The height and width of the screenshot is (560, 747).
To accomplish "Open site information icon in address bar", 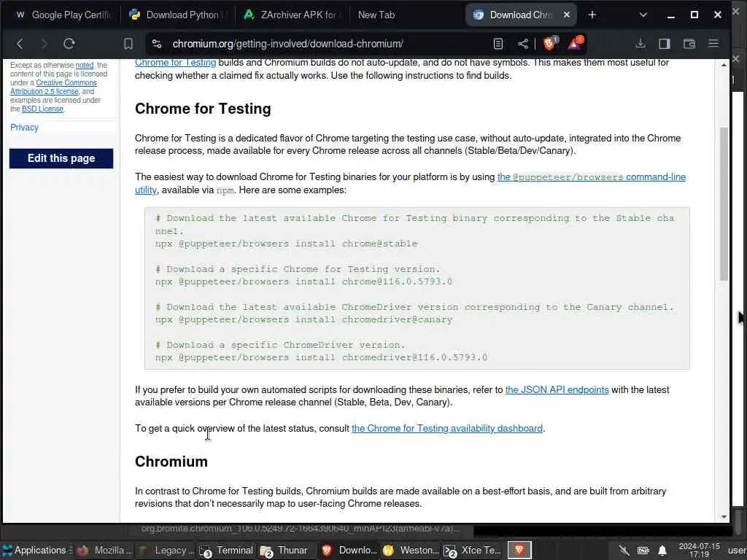I will (157, 44).
